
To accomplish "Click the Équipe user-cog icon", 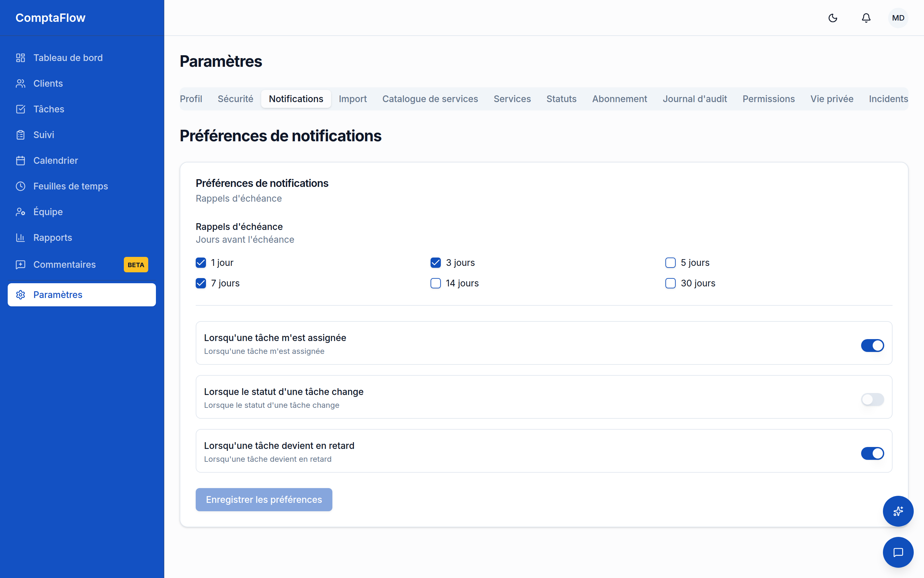I will [21, 212].
